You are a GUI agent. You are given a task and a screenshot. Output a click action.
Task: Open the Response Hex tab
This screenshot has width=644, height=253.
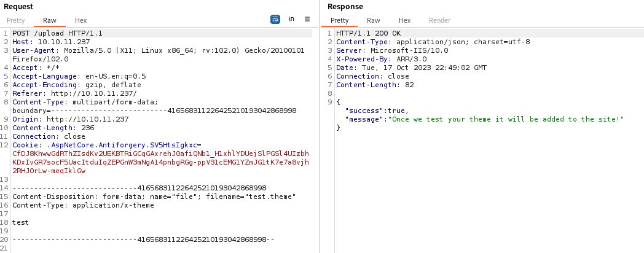click(x=404, y=20)
